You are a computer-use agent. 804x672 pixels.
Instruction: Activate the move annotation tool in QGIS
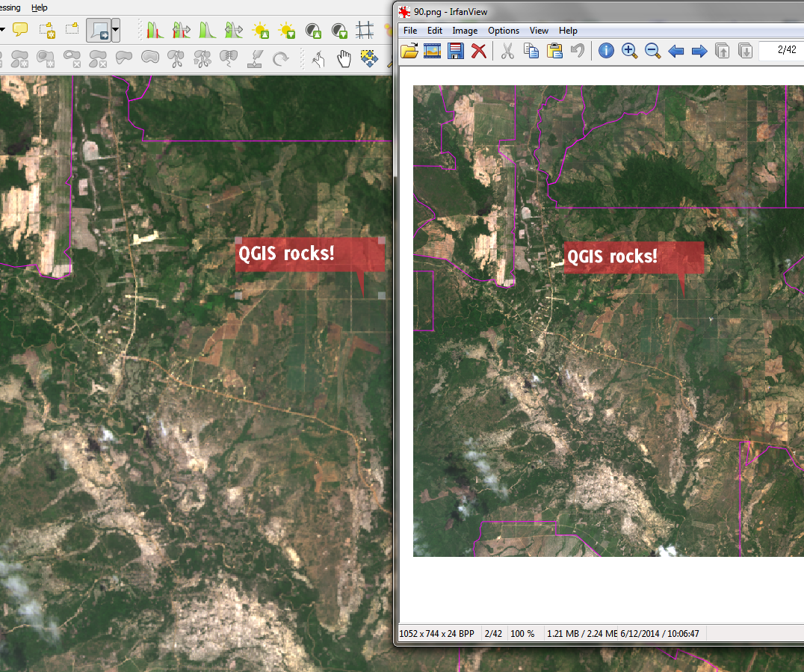pos(99,30)
